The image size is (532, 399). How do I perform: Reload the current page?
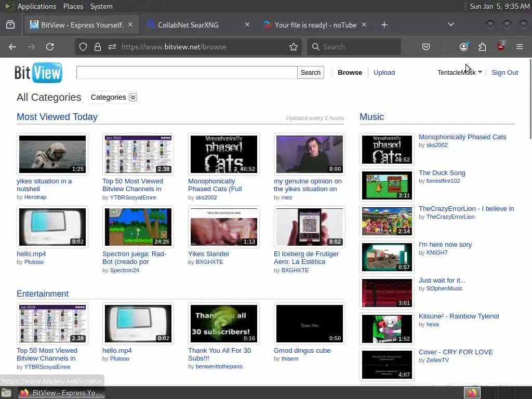click(50, 47)
